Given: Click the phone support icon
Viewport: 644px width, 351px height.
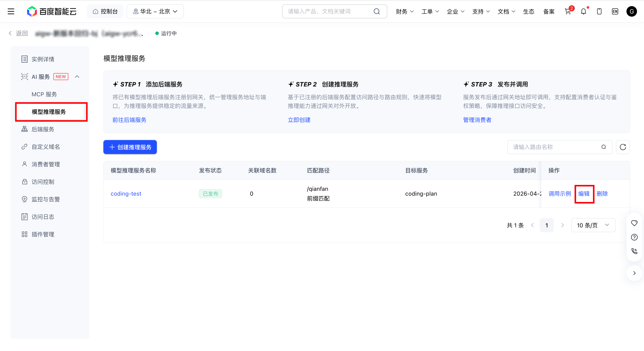Looking at the screenshot, I should coord(634,251).
